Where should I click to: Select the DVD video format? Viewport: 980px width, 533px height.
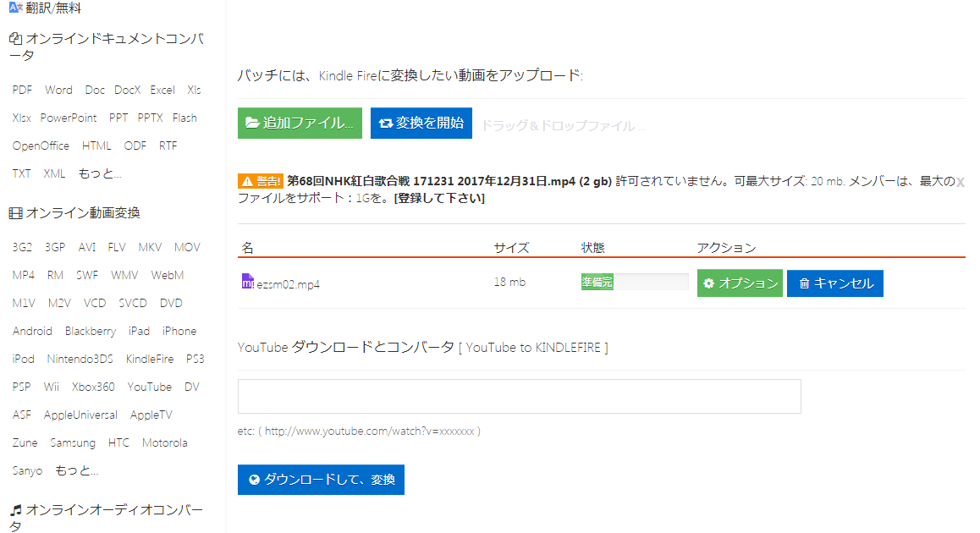click(171, 303)
